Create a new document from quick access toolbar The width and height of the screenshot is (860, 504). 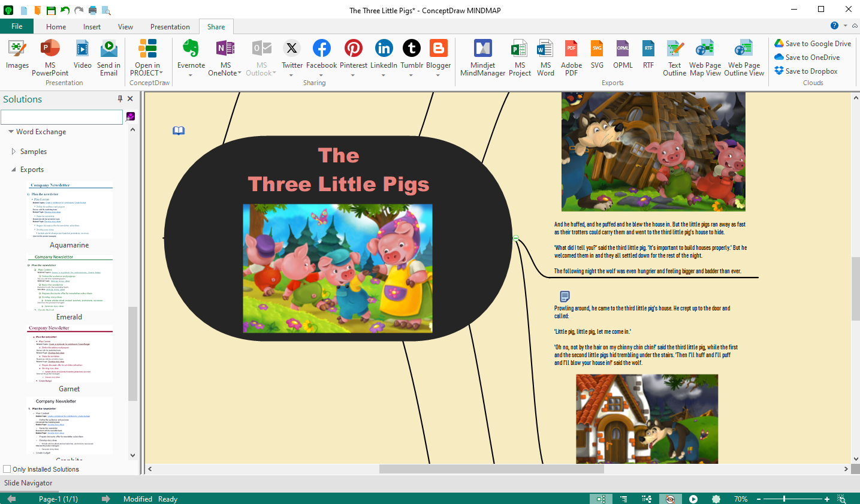pos(24,10)
